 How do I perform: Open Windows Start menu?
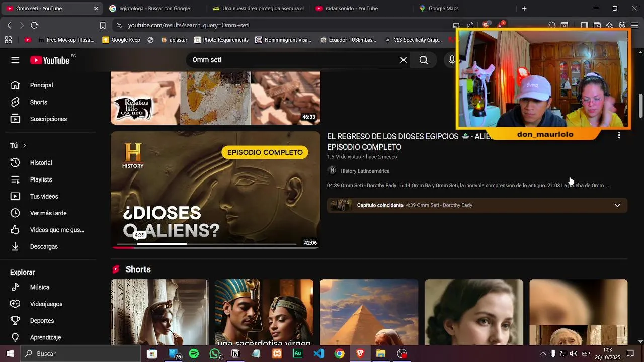(10, 354)
